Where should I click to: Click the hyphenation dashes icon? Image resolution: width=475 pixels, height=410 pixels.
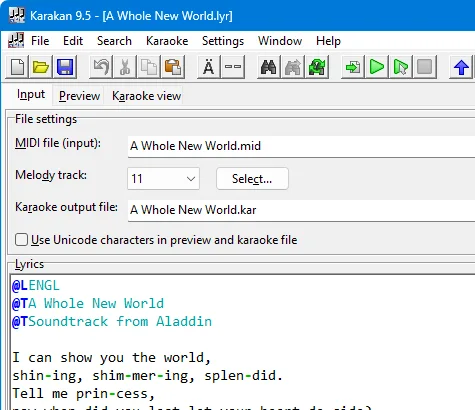click(x=233, y=67)
